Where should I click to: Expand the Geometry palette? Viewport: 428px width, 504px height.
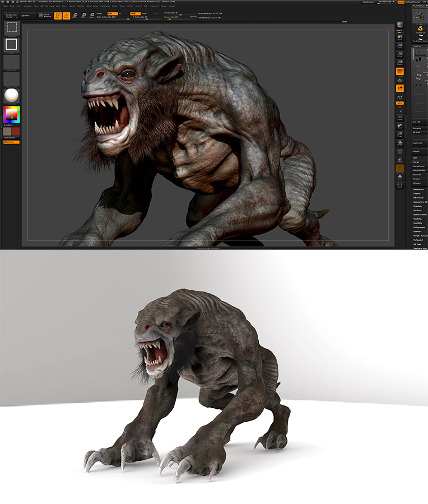click(420, 189)
